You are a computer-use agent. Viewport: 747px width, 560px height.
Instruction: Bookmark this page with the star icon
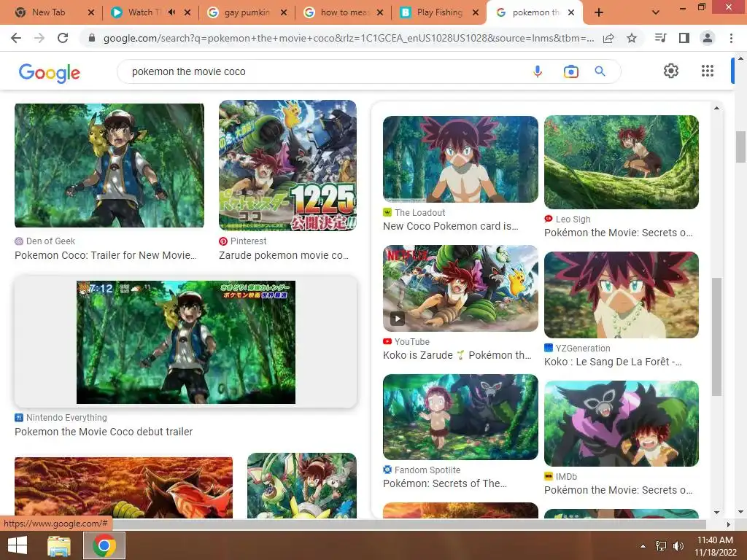coord(632,38)
